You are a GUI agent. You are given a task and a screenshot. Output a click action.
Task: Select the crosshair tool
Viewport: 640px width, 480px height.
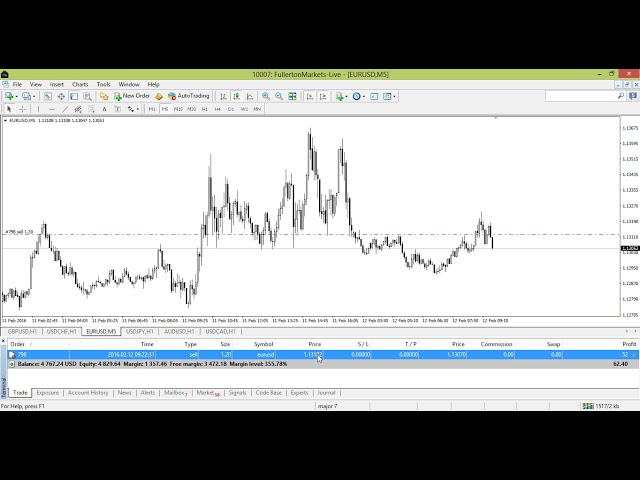[22, 109]
